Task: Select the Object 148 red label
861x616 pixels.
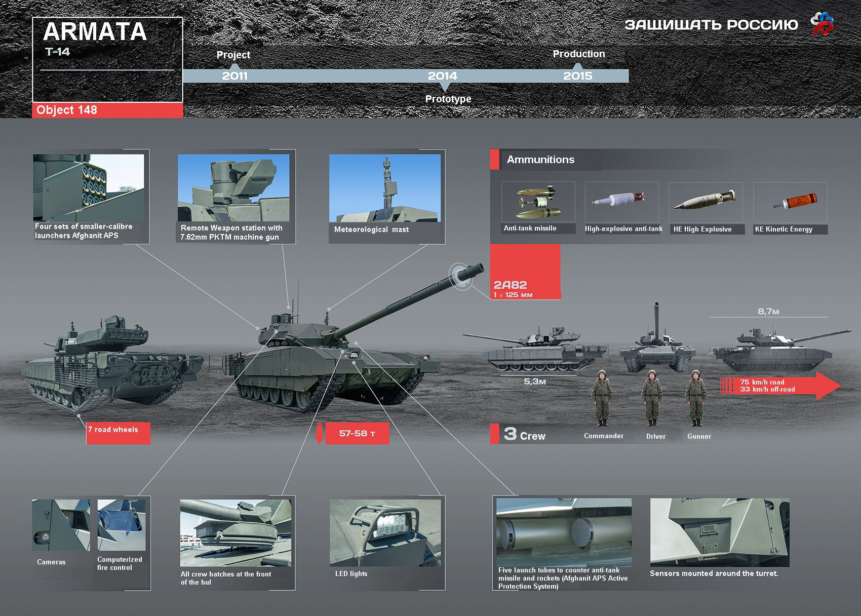Action: [107, 110]
